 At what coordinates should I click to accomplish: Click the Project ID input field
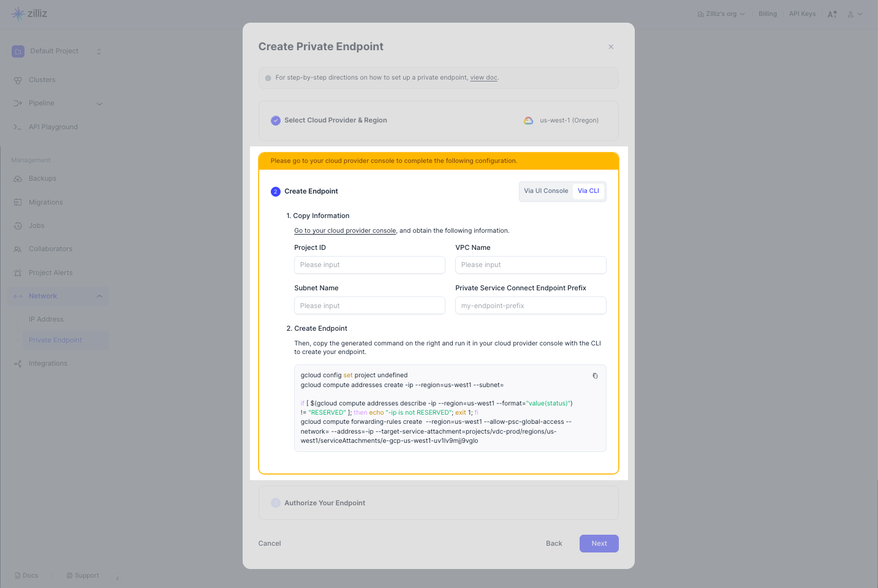coord(369,265)
